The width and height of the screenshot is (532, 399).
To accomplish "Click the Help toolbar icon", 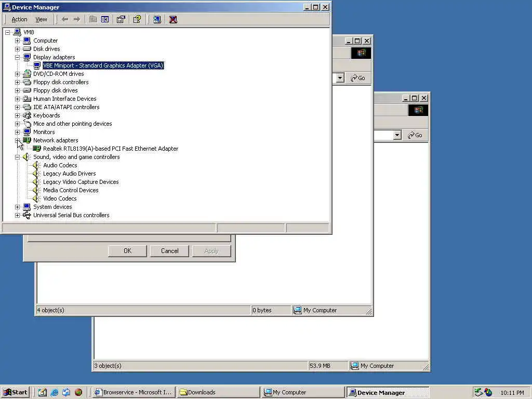I will [x=137, y=19].
